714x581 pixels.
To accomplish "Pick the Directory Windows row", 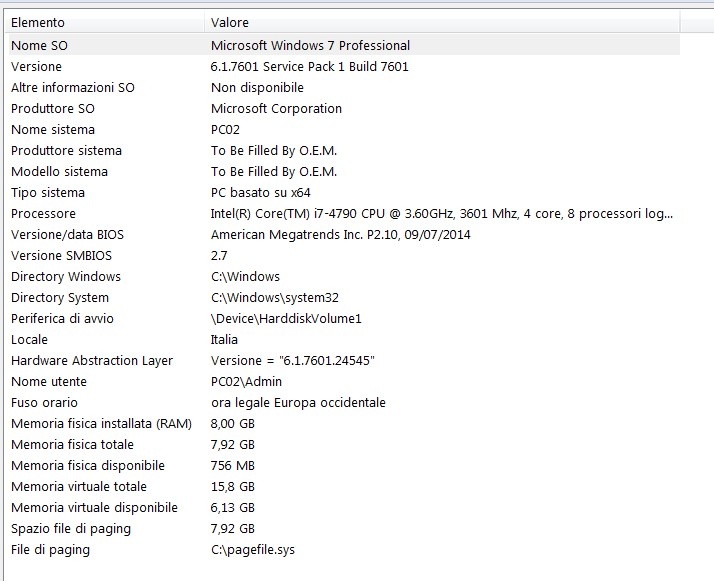I will 66,276.
